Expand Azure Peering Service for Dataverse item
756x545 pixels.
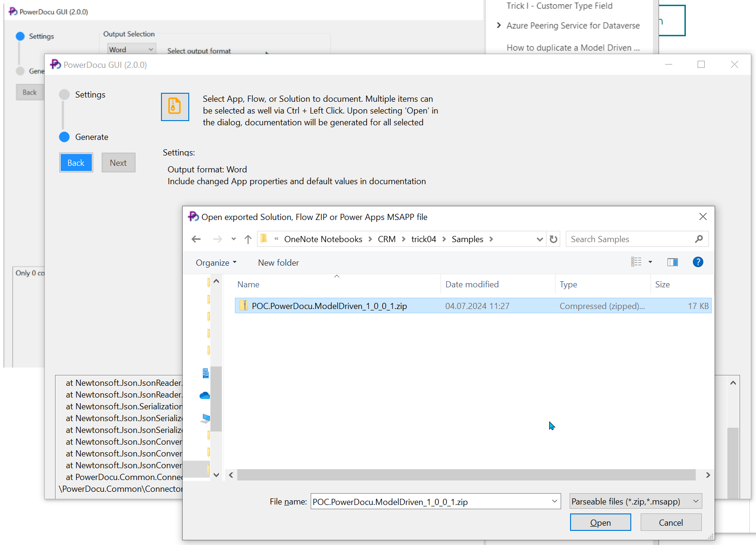coord(499,25)
